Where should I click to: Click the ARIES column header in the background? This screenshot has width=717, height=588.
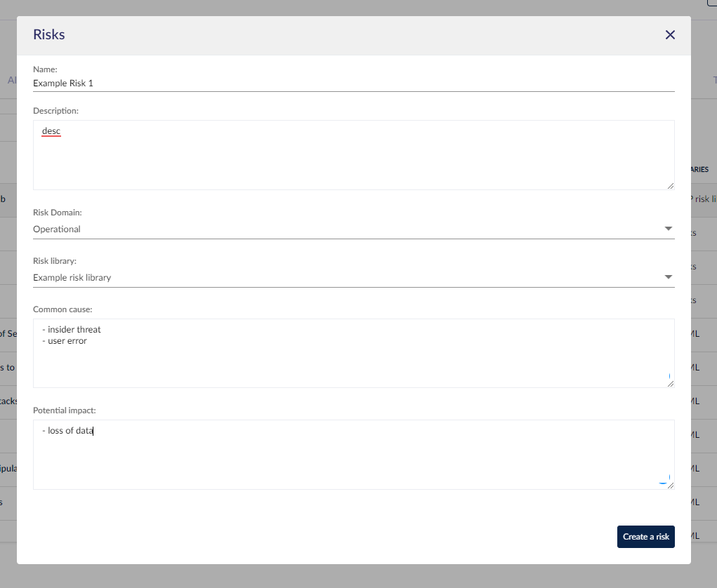(699, 169)
